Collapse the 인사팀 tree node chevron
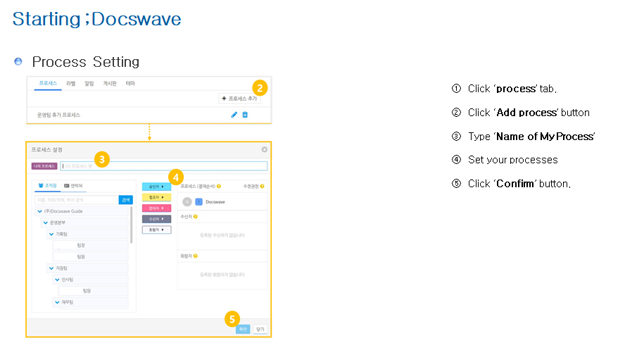Screen dimensions: 644x340 [x=57, y=279]
